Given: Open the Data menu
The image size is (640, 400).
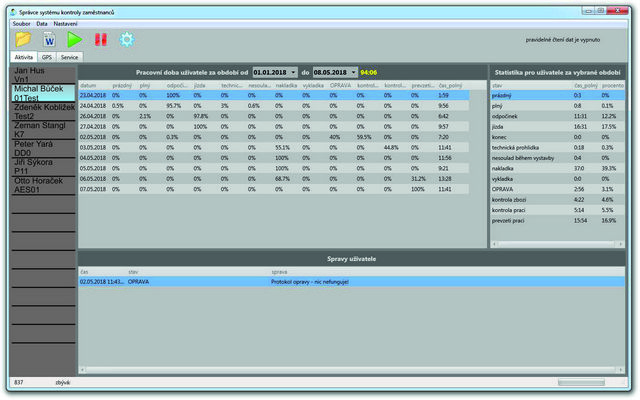Looking at the screenshot, I should click(42, 24).
